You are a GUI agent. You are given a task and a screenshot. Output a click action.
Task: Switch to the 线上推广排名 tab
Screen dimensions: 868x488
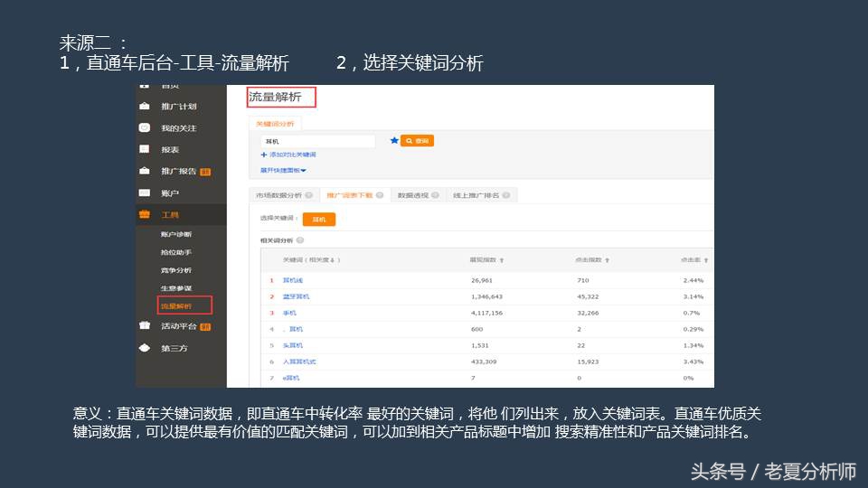click(x=476, y=195)
